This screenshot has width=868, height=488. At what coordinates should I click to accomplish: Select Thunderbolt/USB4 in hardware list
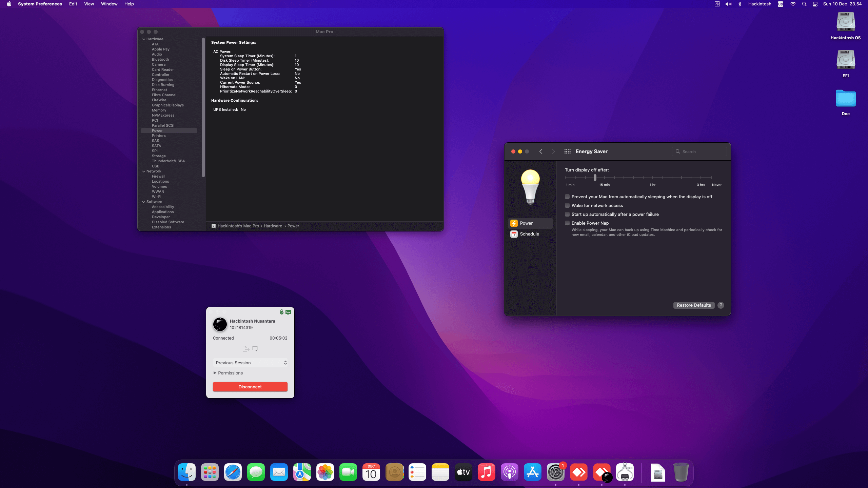169,161
